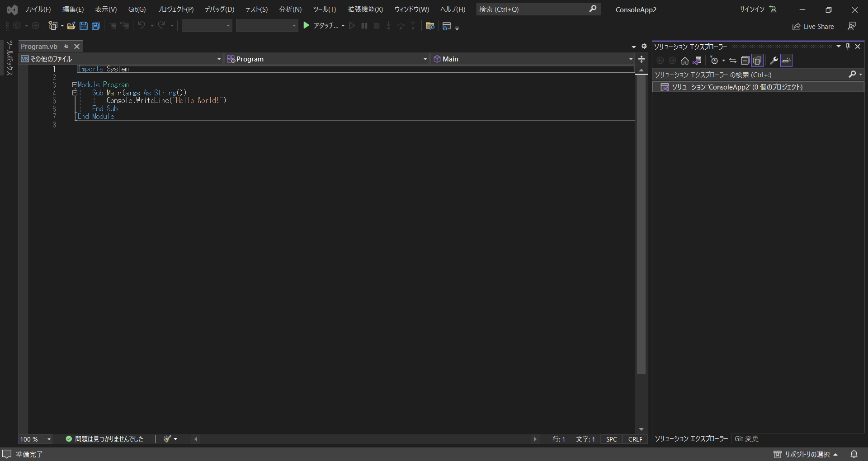The image size is (868, 461).
Task: Click the search magnifier in Solution Explorer search
Action: click(x=853, y=75)
